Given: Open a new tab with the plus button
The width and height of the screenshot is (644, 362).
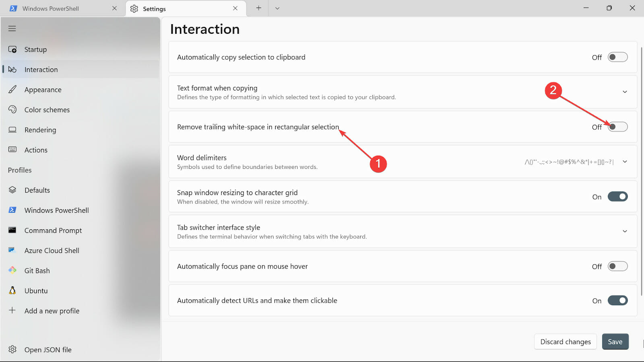Looking at the screenshot, I should click(259, 8).
